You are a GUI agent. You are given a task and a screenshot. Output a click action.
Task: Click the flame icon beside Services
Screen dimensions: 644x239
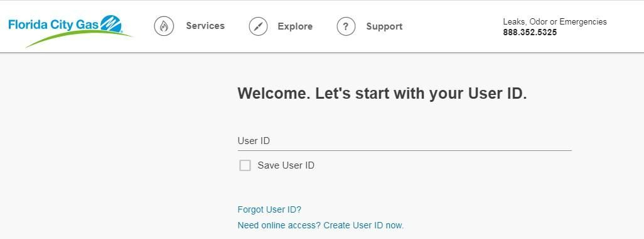click(x=164, y=26)
